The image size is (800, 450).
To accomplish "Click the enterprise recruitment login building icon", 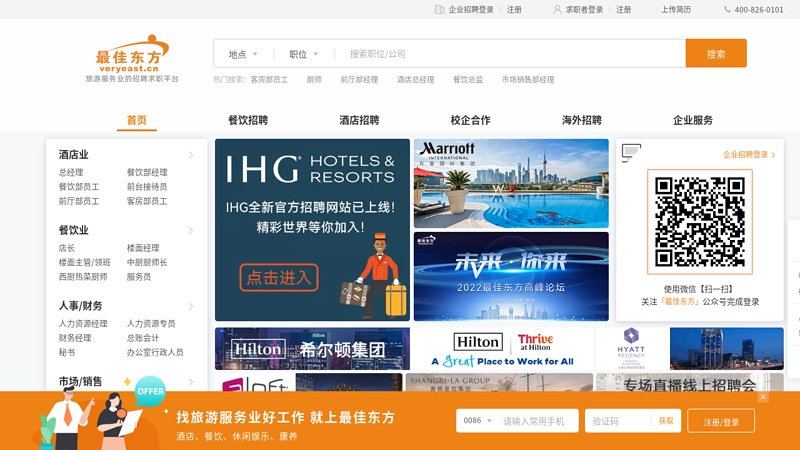I will (x=439, y=9).
